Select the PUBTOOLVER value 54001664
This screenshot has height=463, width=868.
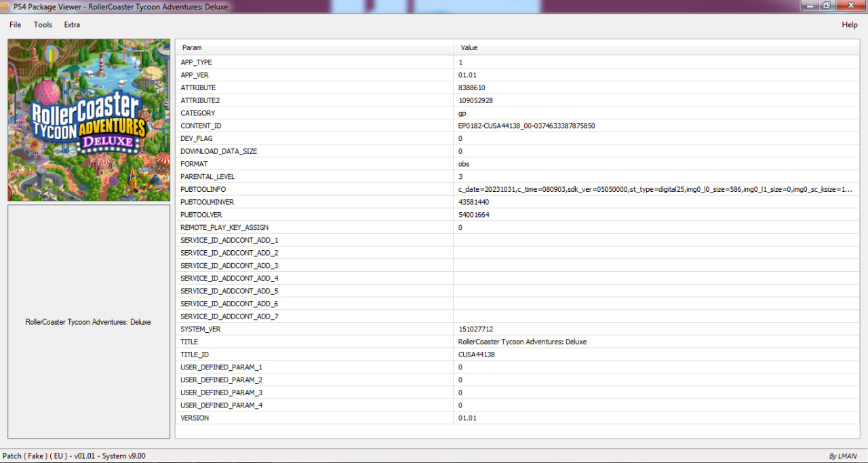click(474, 215)
